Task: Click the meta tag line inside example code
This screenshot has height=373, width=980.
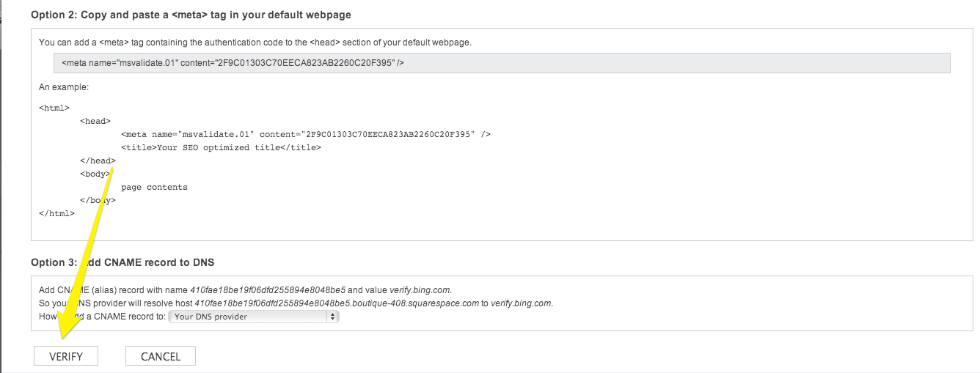Action: click(x=306, y=134)
